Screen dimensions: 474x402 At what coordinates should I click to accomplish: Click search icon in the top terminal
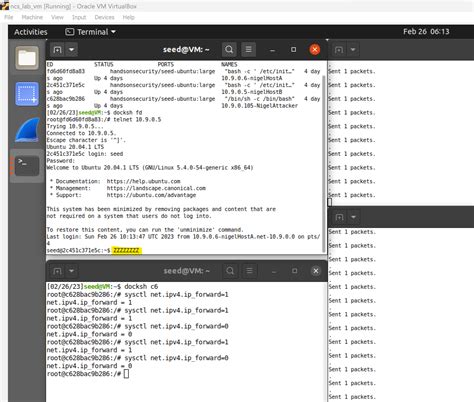point(229,50)
